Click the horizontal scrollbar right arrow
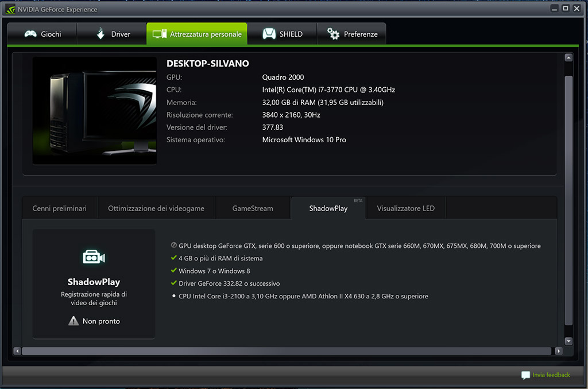The image size is (588, 389). tap(559, 351)
